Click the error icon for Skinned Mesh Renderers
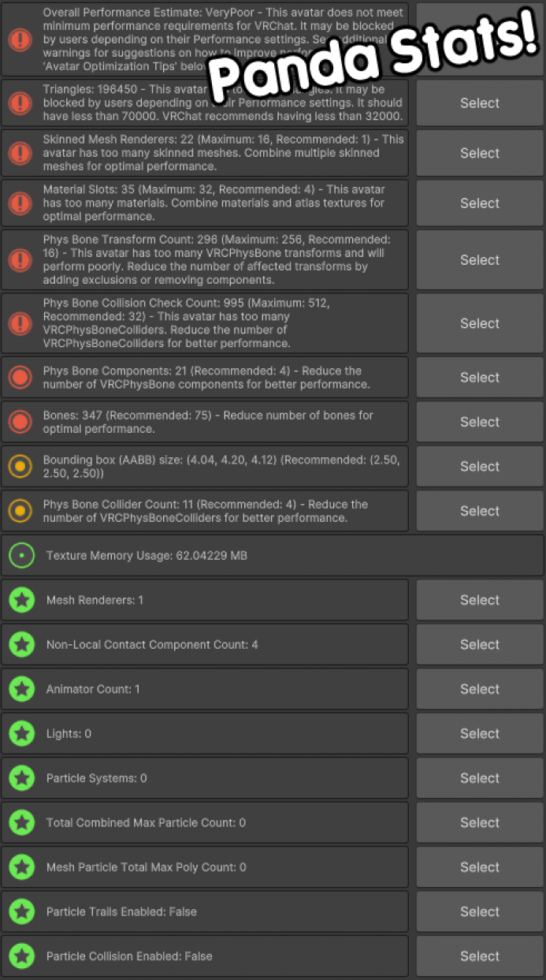 (x=20, y=153)
